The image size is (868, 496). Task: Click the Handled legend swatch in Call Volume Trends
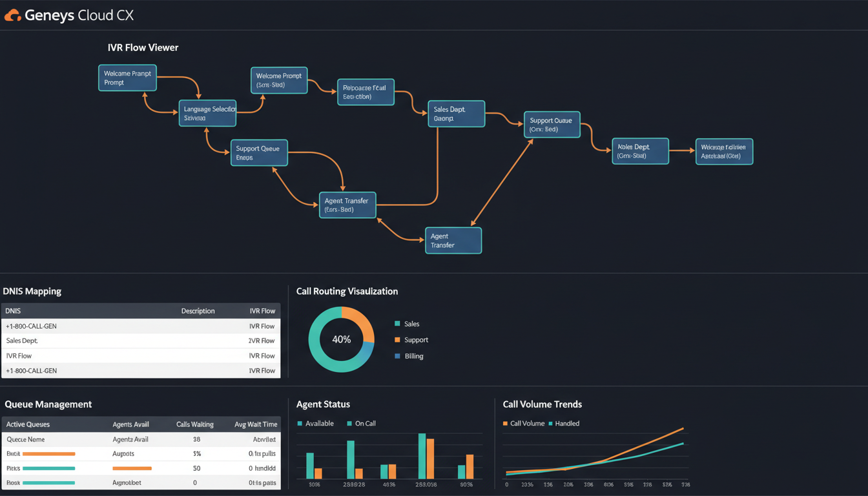pos(550,424)
